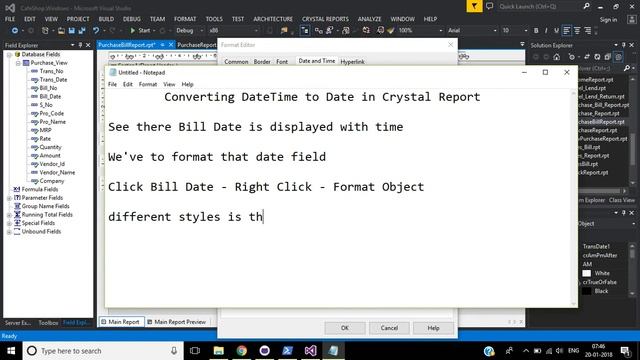
Task: Switch to Date and Time tab in Format Editor
Action: pyautogui.click(x=317, y=61)
